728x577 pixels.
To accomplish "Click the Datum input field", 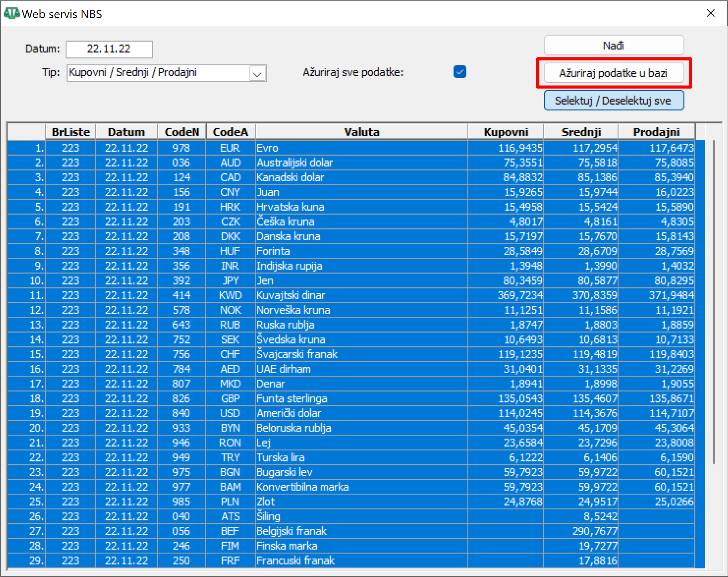I will pyautogui.click(x=109, y=49).
